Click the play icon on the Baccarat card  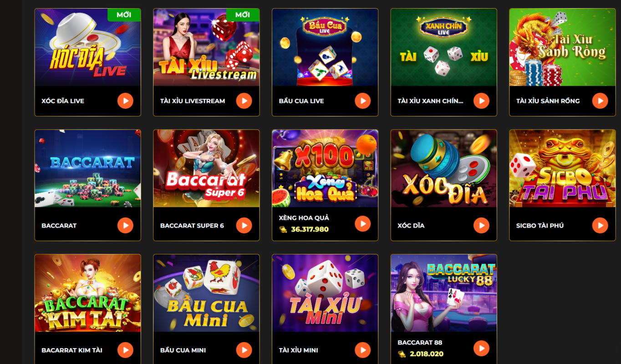[x=125, y=225]
